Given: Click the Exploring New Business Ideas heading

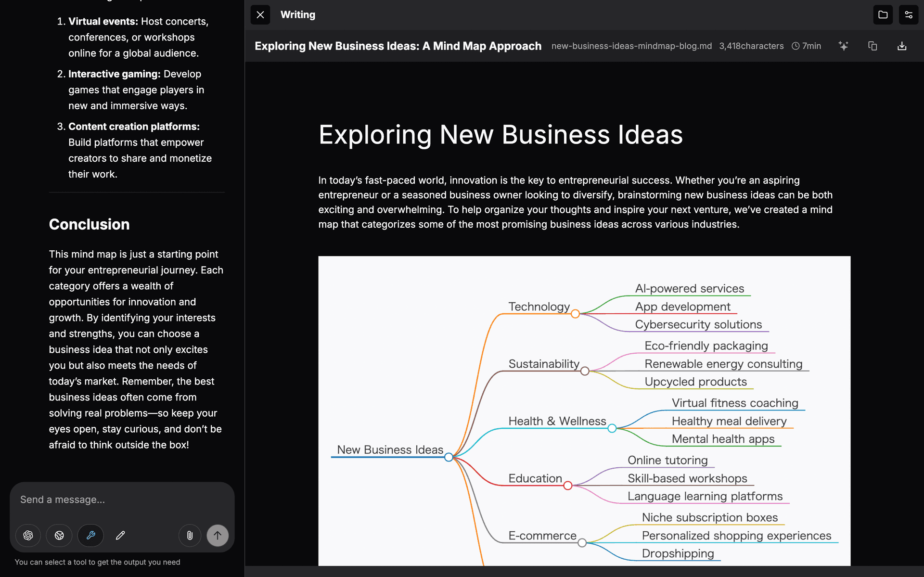Looking at the screenshot, I should (500, 134).
